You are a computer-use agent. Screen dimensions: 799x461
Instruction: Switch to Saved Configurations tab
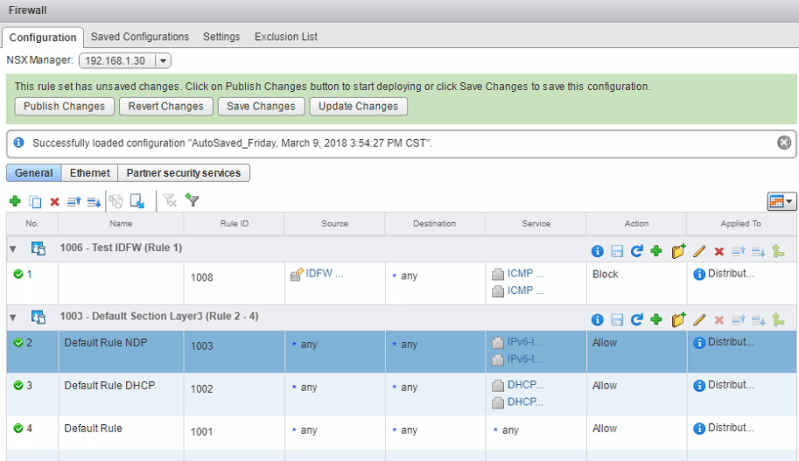click(x=139, y=37)
